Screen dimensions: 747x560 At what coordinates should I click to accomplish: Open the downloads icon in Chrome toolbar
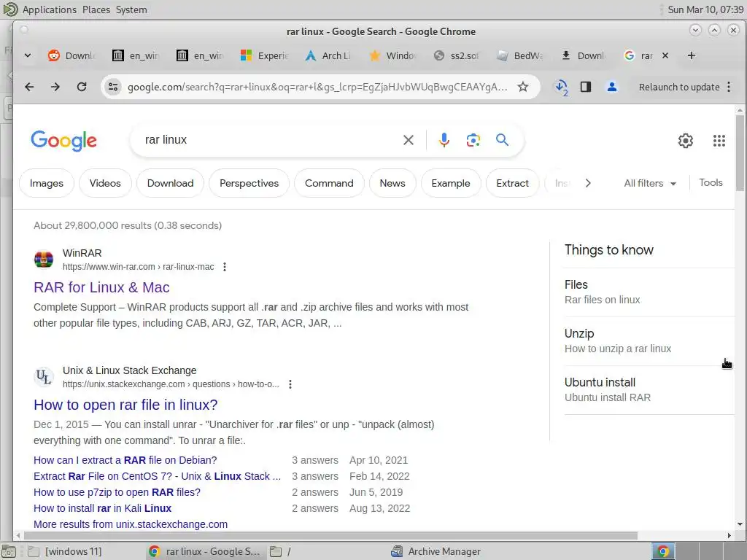tap(561, 87)
